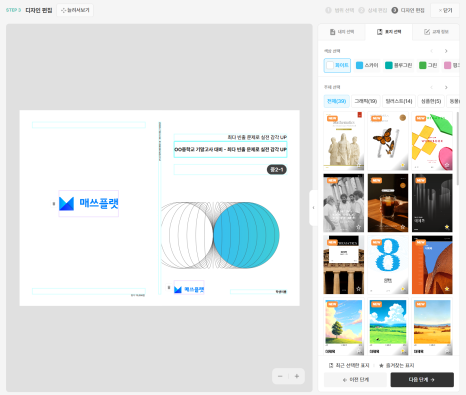Select the 그린 color swatch
This screenshot has height=395, width=466.
coord(428,65)
